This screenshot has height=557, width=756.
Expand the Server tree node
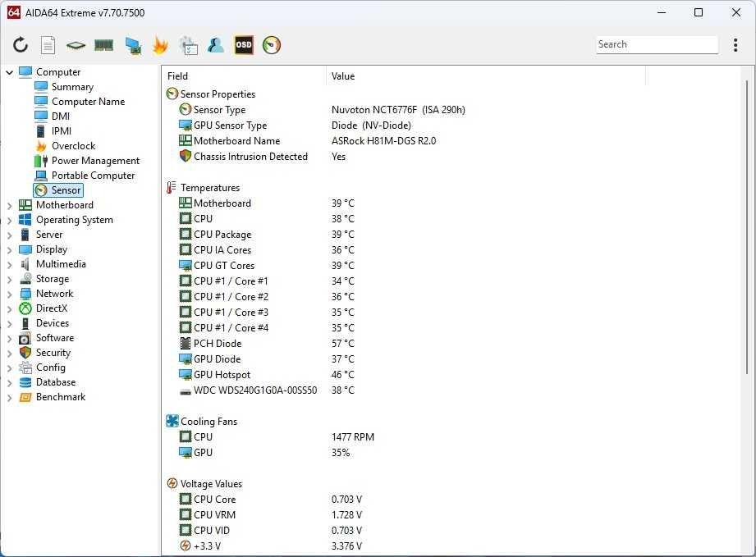(9, 235)
